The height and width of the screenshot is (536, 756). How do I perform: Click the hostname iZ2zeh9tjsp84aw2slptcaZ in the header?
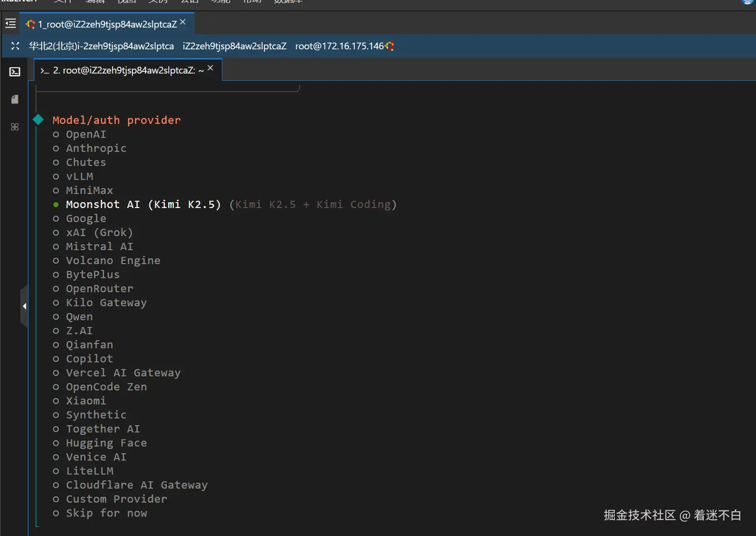(x=234, y=46)
